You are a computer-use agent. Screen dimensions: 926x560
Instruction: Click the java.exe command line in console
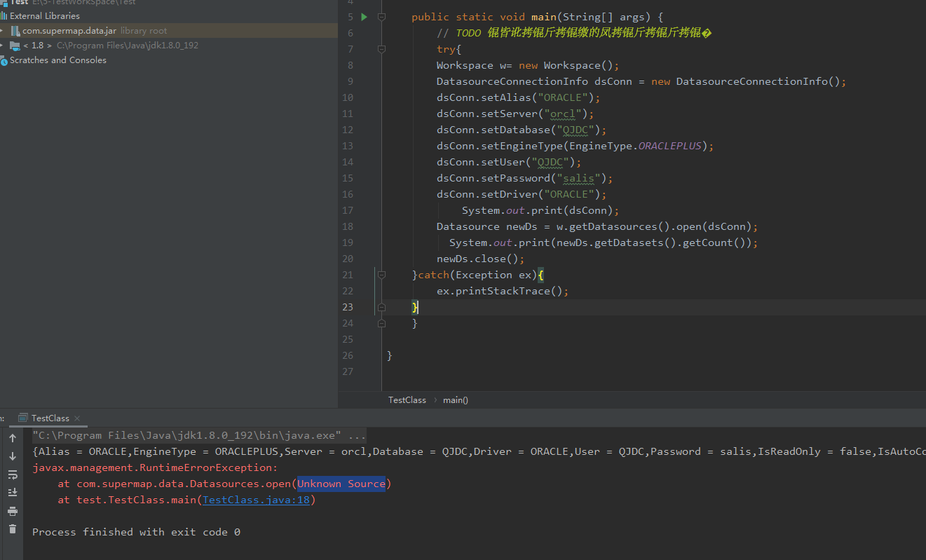tap(199, 435)
